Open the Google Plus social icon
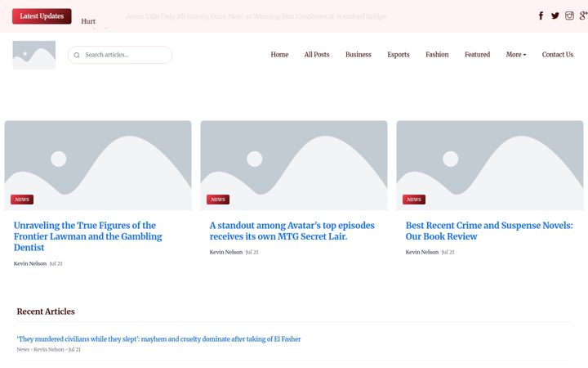 click(x=583, y=16)
